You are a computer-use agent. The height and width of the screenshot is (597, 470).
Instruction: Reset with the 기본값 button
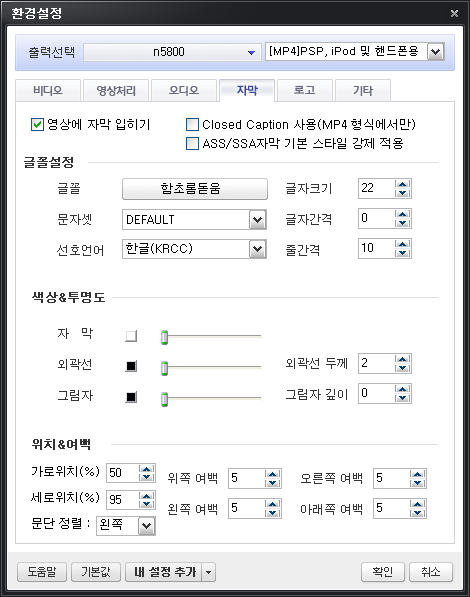point(96,571)
